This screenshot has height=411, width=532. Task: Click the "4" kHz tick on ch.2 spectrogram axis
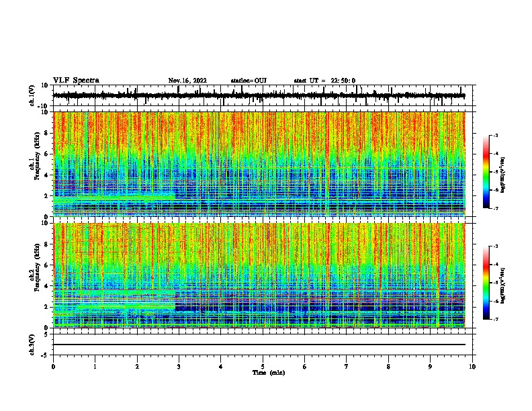[x=46, y=286]
